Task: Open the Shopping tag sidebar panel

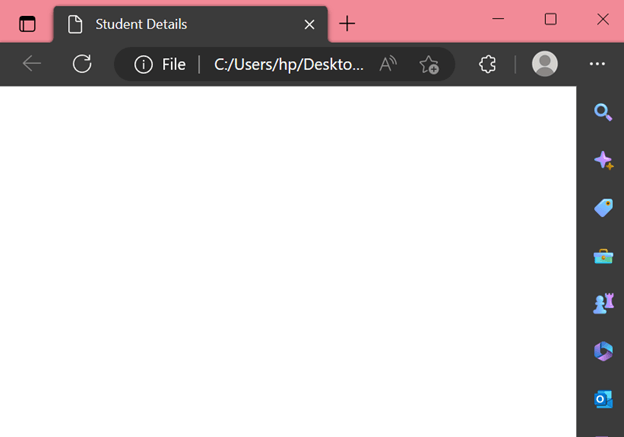Action: point(602,208)
